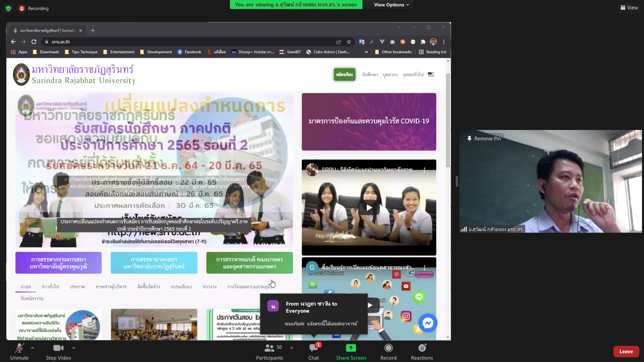Click the Share Screen icon
This screenshot has height=362, width=644.
351,351
